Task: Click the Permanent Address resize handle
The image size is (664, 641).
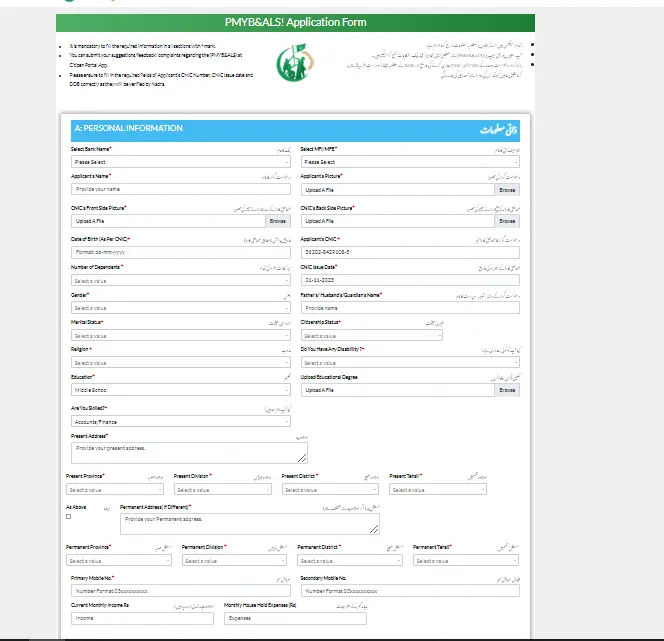Action: (x=374, y=529)
